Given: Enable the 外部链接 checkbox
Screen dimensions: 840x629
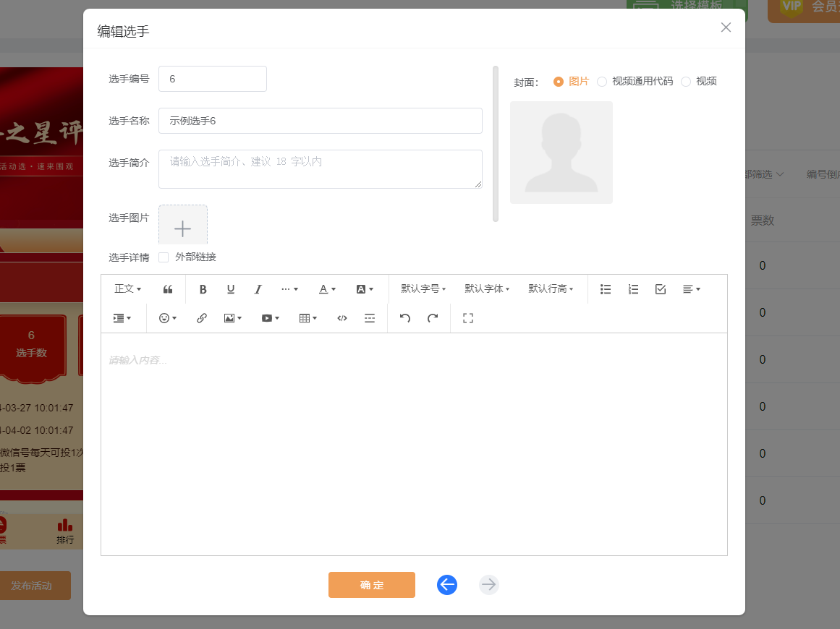Looking at the screenshot, I should pyautogui.click(x=164, y=257).
